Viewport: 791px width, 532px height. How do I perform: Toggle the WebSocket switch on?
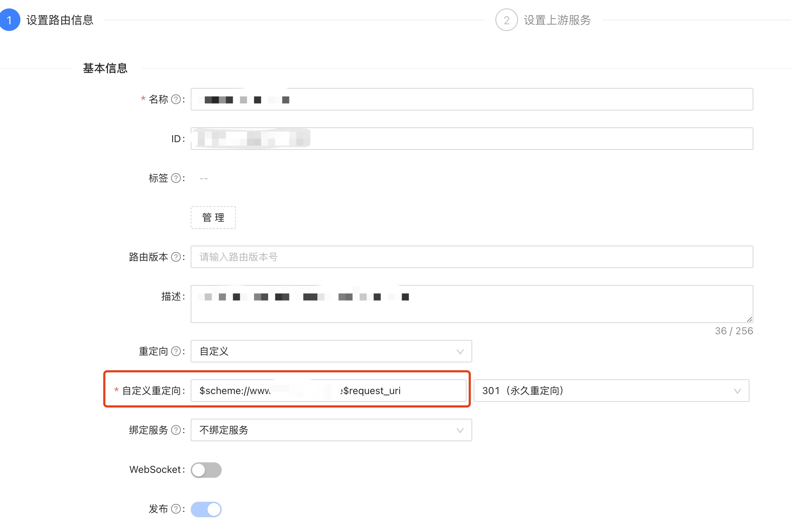coord(206,470)
